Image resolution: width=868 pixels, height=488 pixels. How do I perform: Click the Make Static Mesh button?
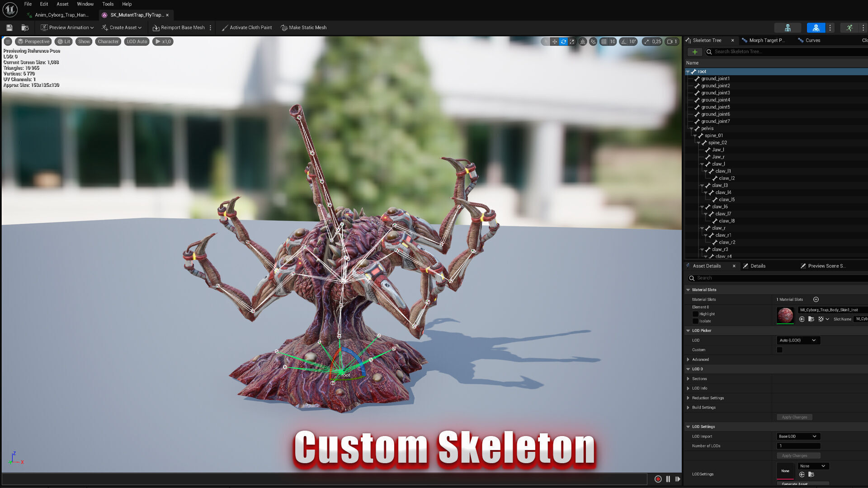[x=303, y=28]
